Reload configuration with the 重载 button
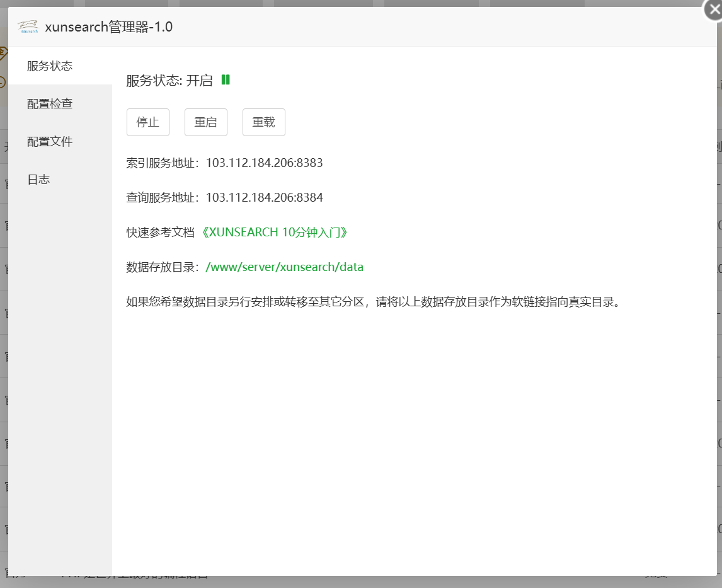Screen dimensions: 722x588 tap(263, 122)
